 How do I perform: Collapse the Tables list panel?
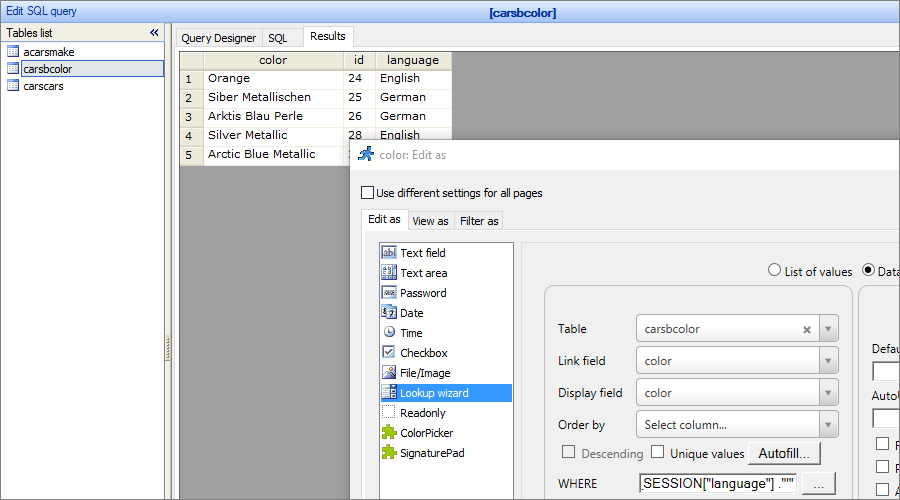point(154,33)
